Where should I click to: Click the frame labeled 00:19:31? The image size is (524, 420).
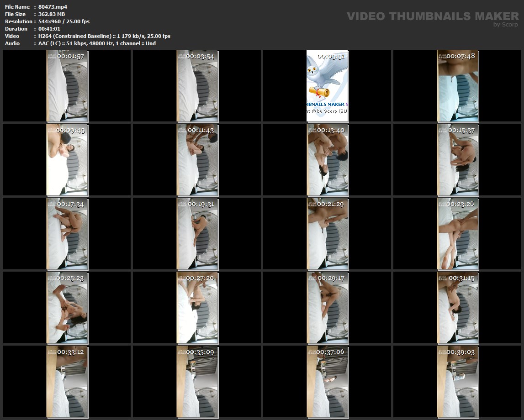click(x=197, y=234)
